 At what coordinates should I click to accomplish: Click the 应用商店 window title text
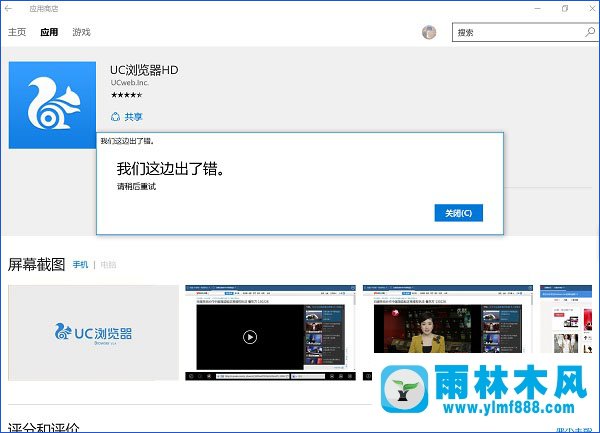click(44, 9)
